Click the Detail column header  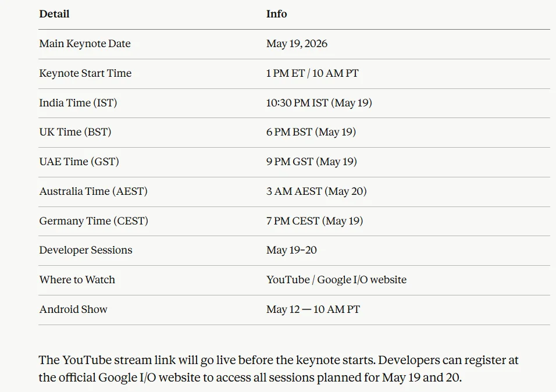click(54, 14)
